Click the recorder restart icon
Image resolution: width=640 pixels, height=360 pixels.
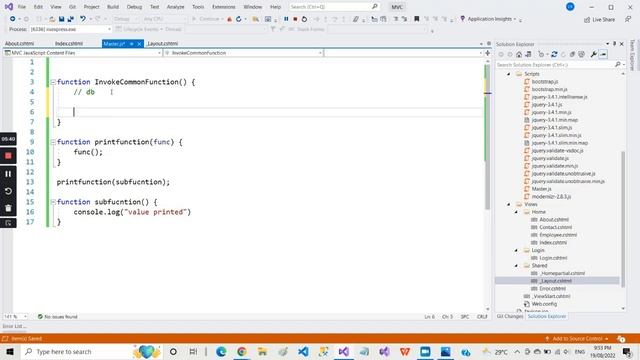pyautogui.click(x=8, y=191)
